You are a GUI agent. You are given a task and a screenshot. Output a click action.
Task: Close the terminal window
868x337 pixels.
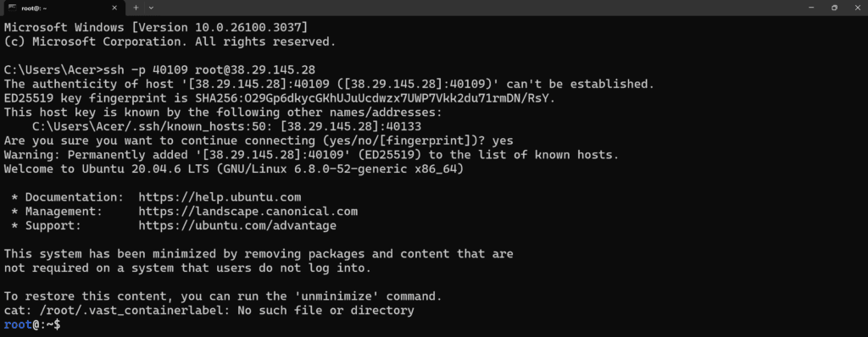pyautogui.click(x=857, y=8)
